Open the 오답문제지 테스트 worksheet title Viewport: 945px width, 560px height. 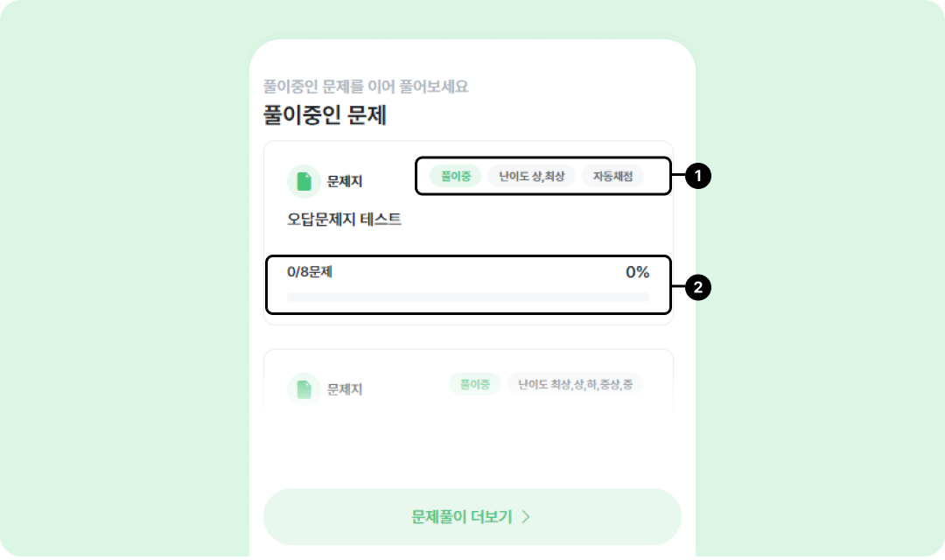(x=344, y=220)
